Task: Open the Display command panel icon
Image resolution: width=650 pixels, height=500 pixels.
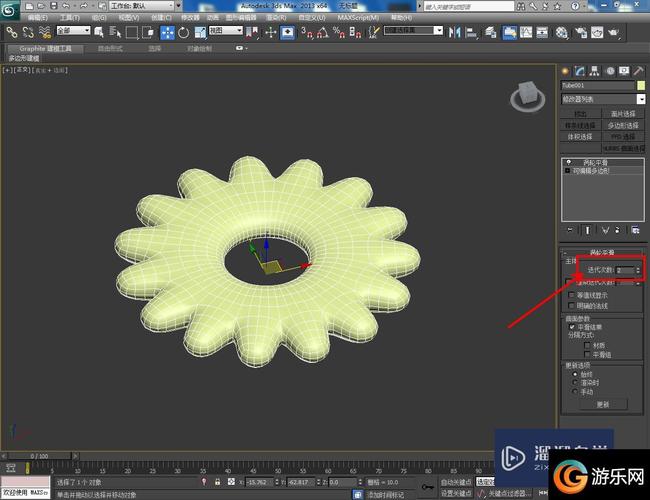Action: point(625,71)
